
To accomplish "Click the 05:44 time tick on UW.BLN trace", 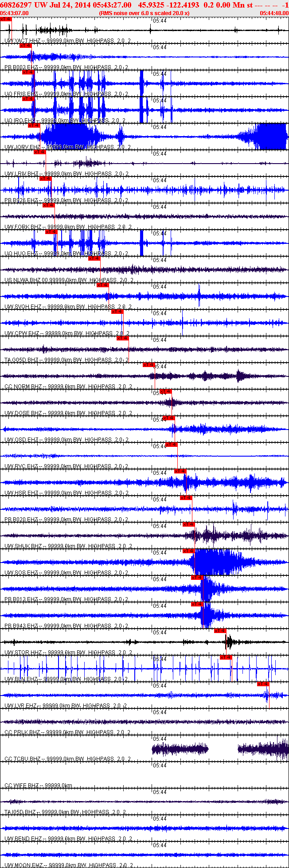I will pyautogui.click(x=160, y=659).
